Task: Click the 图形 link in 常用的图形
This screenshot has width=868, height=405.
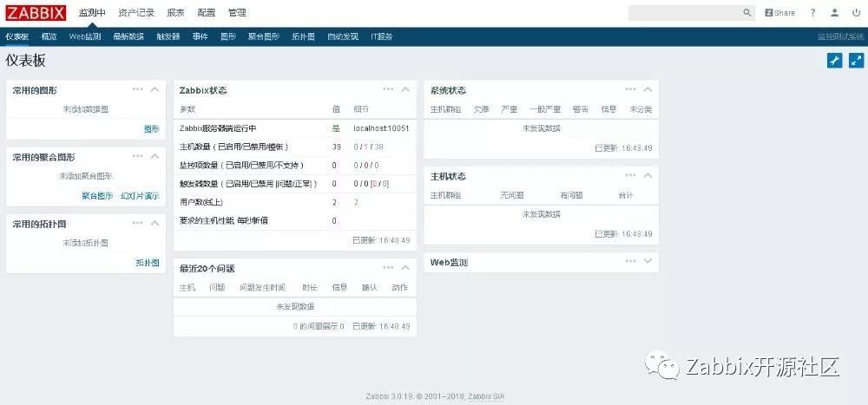Action: click(x=152, y=129)
